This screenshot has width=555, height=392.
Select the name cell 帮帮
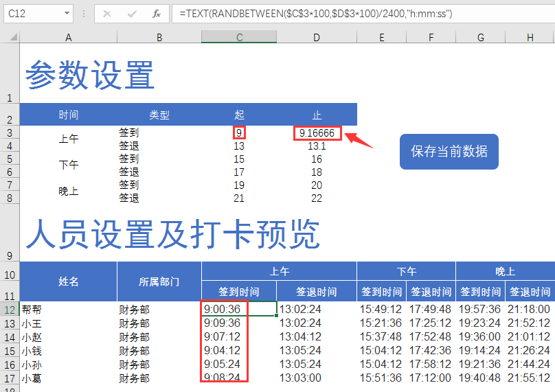coord(68,309)
